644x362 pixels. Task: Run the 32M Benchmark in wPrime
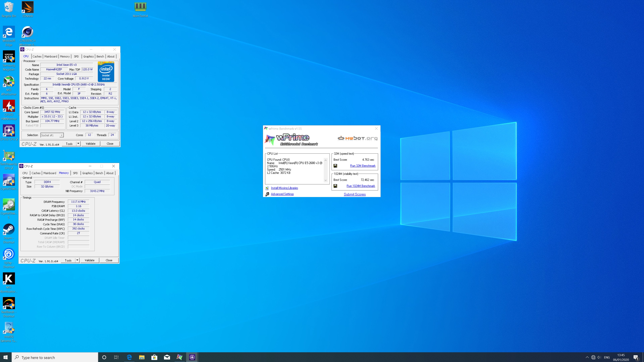point(363,166)
